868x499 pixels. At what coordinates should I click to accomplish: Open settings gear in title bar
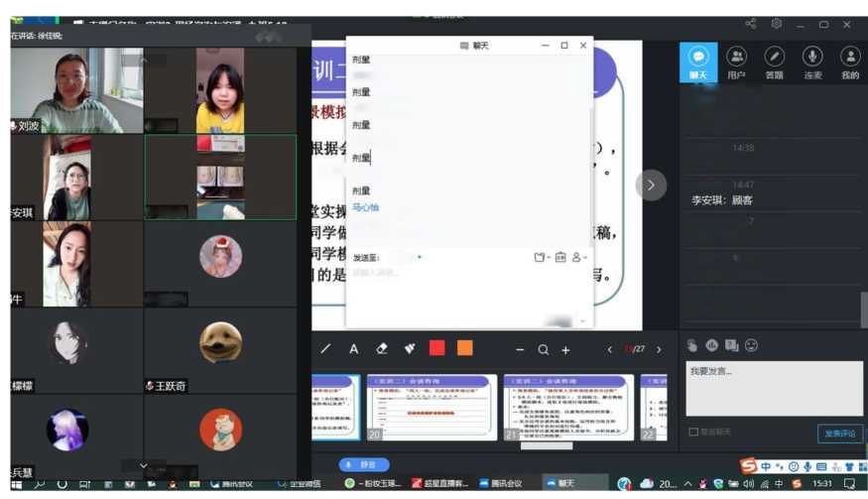click(x=777, y=24)
